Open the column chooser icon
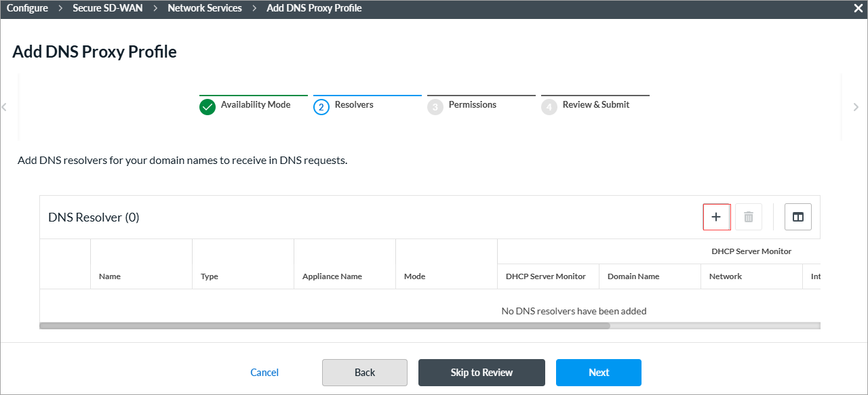 [x=798, y=217]
